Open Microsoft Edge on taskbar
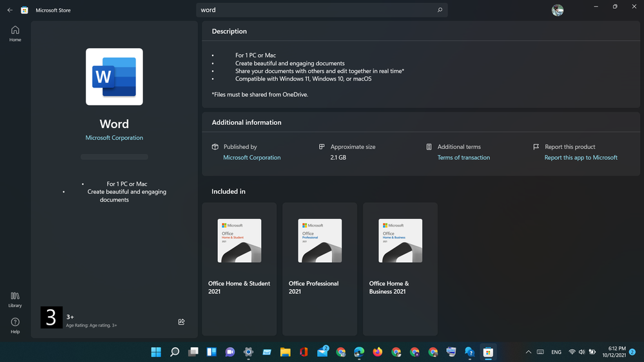This screenshot has width=644, height=362. tap(359, 352)
